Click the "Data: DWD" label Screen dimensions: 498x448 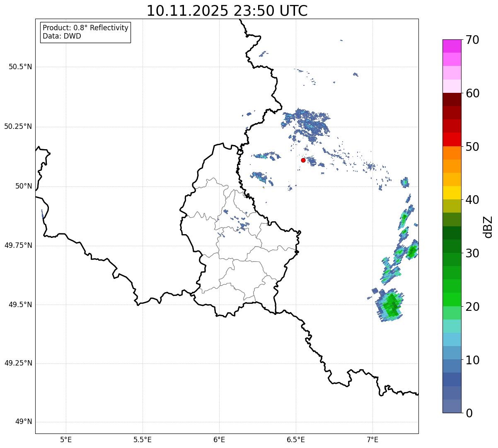pyautogui.click(x=62, y=36)
